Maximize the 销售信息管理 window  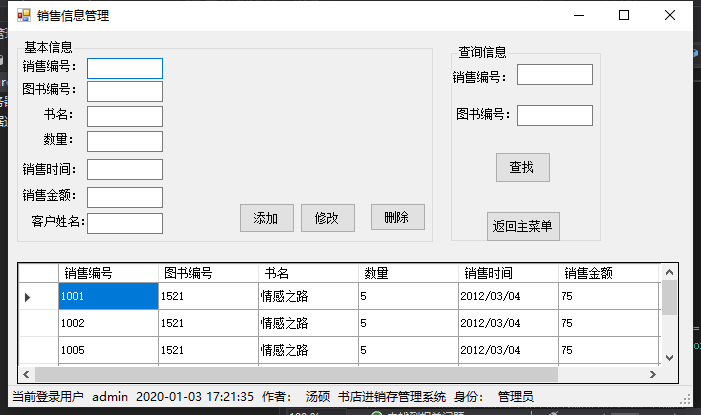coord(624,15)
